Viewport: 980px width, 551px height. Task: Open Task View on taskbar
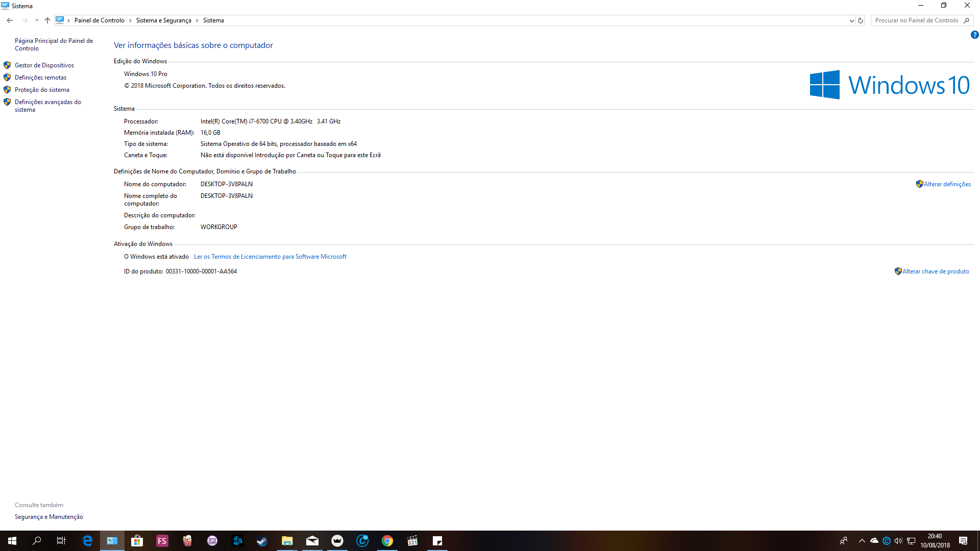[61, 541]
